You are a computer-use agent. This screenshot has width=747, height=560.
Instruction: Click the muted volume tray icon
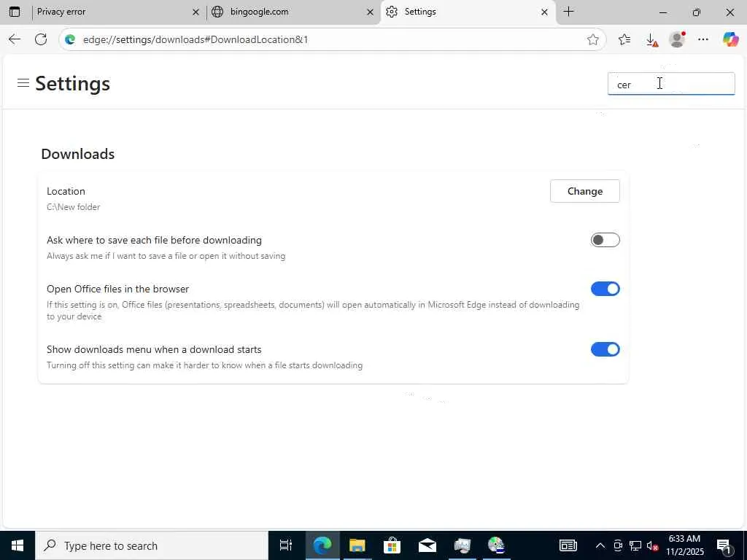[x=653, y=546]
